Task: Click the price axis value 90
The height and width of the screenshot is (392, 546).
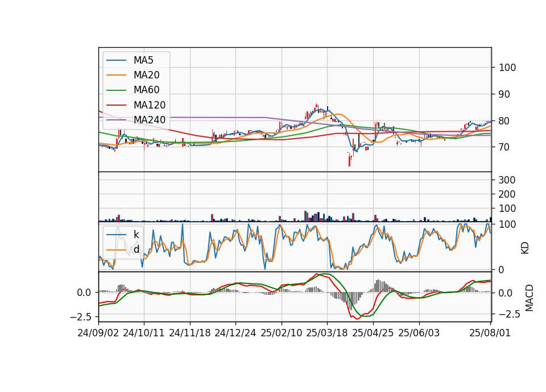Action: [x=504, y=94]
